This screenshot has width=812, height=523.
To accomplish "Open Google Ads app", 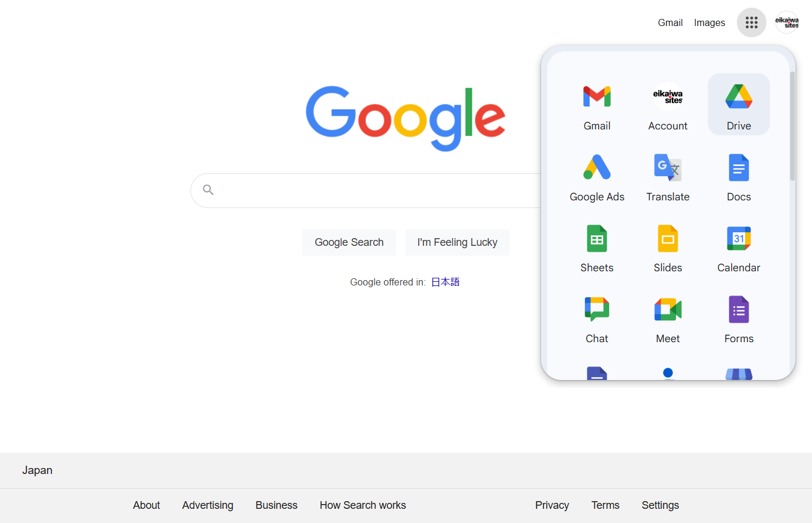I will click(x=597, y=176).
